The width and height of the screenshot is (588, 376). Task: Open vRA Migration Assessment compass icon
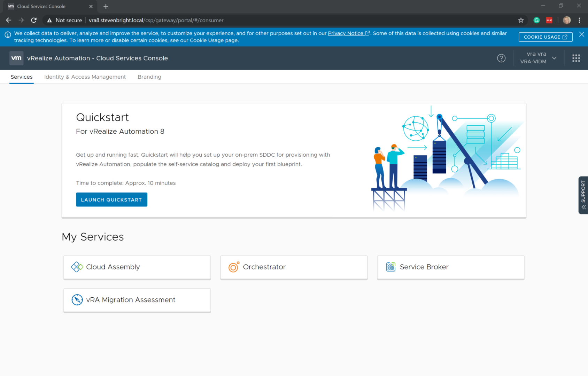coord(77,300)
